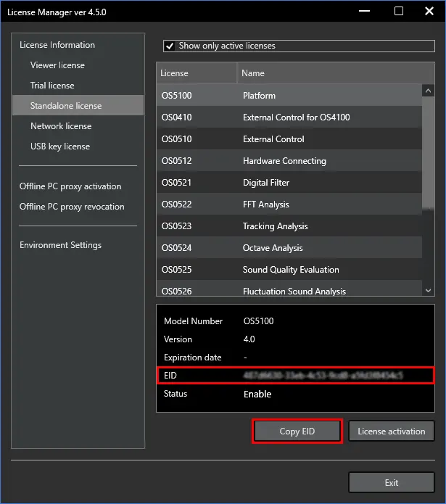
Task: Open USB key license section
Action: click(60, 146)
